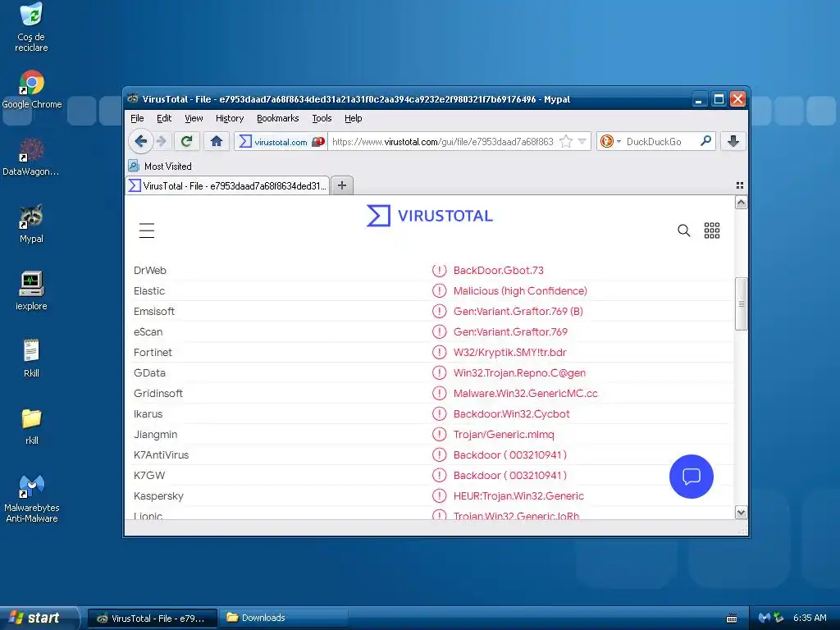Select the Mypal desktop shortcut
Image resolution: width=840 pixels, height=630 pixels.
[x=32, y=224]
